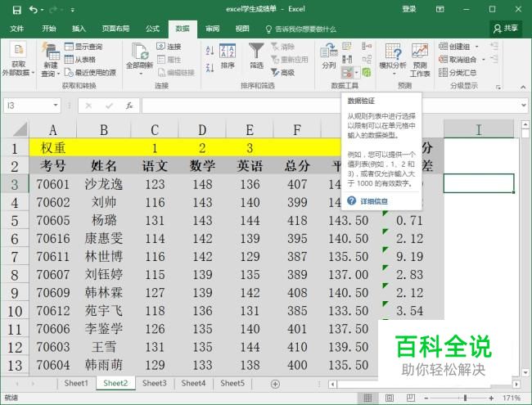Click Create Group (创建组)
This screenshot has width=532, height=405.
click(x=454, y=47)
